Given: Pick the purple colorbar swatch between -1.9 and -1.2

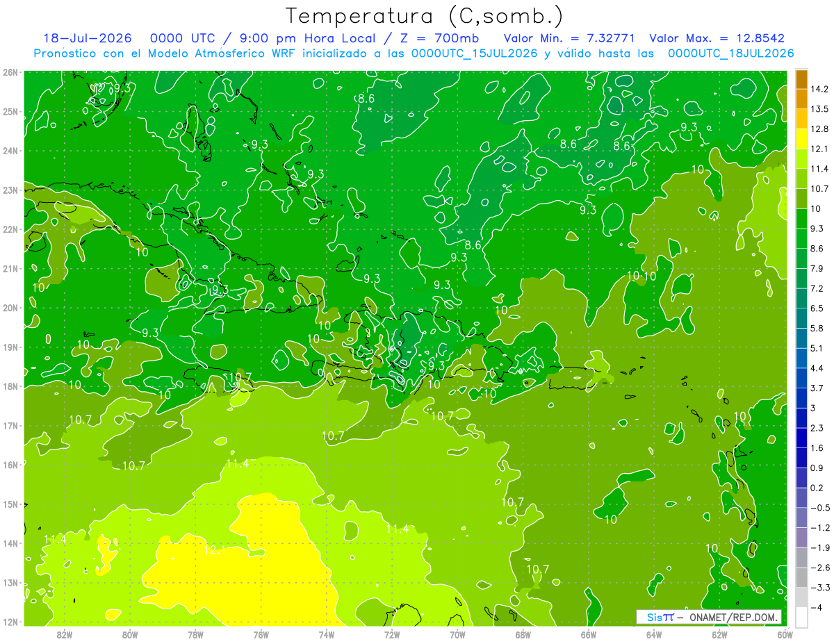Looking at the screenshot, I should (x=801, y=538).
